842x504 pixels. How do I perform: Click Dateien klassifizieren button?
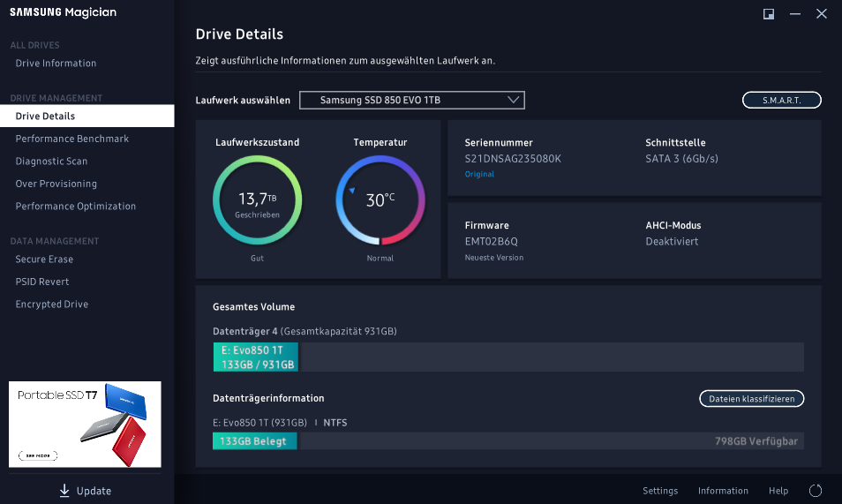point(751,399)
